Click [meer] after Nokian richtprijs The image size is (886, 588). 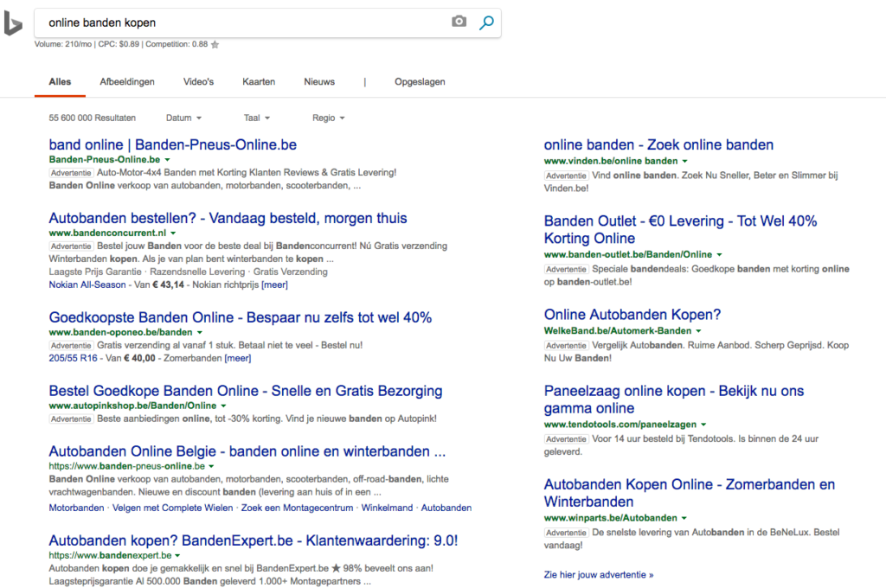pos(274,284)
